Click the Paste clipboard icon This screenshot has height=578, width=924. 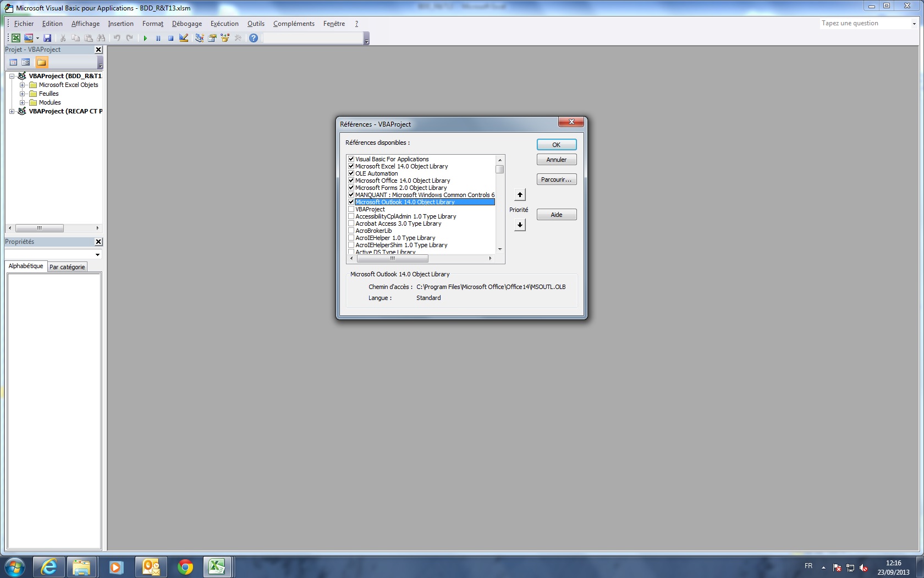point(89,38)
